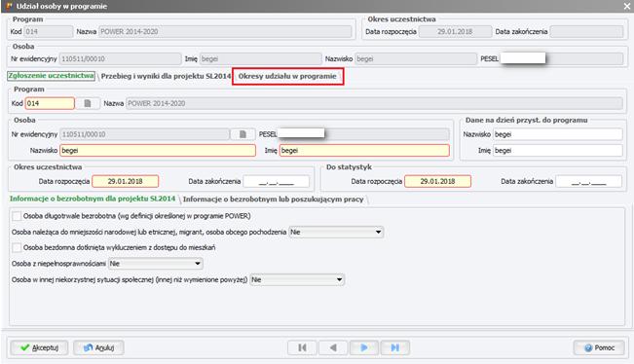Viewport: 634px width, 364px height.
Task: Open person lookup next to Nr ewidencyjny
Action: pos(242,134)
